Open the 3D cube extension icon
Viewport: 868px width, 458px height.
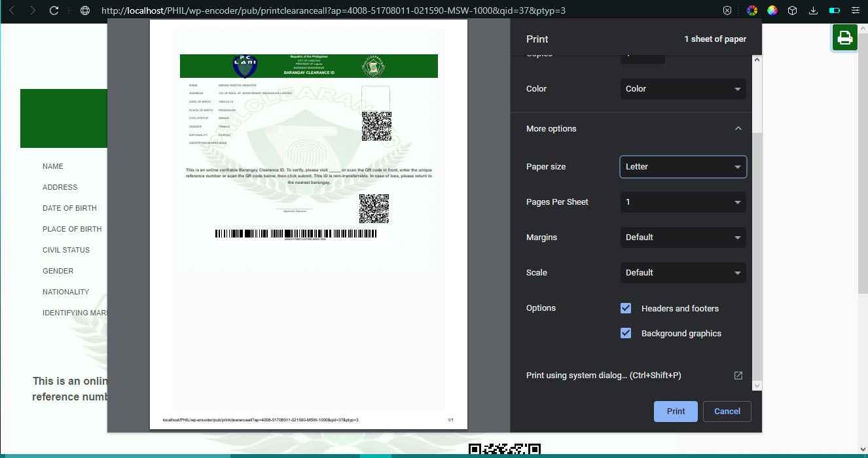[x=792, y=10]
